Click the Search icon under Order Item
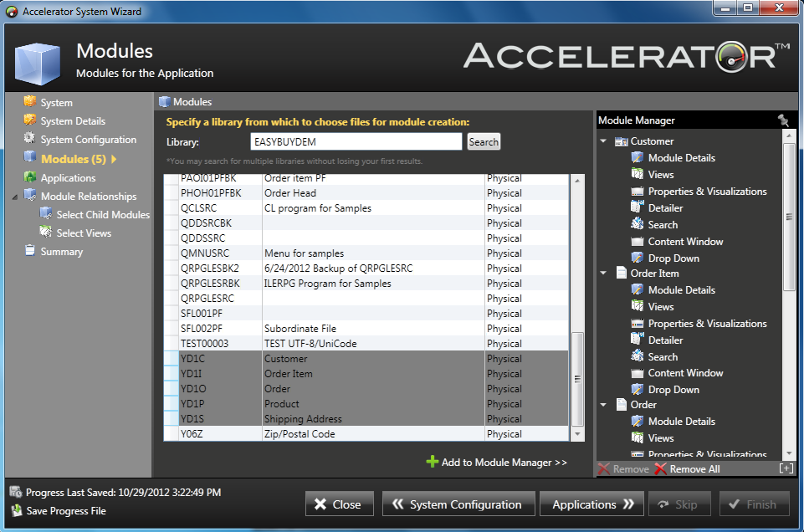 point(638,356)
